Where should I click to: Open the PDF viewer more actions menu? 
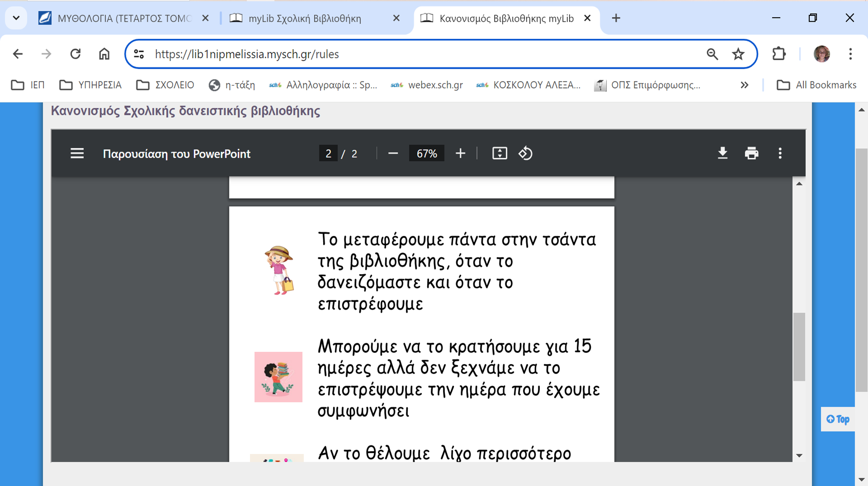pyautogui.click(x=780, y=154)
